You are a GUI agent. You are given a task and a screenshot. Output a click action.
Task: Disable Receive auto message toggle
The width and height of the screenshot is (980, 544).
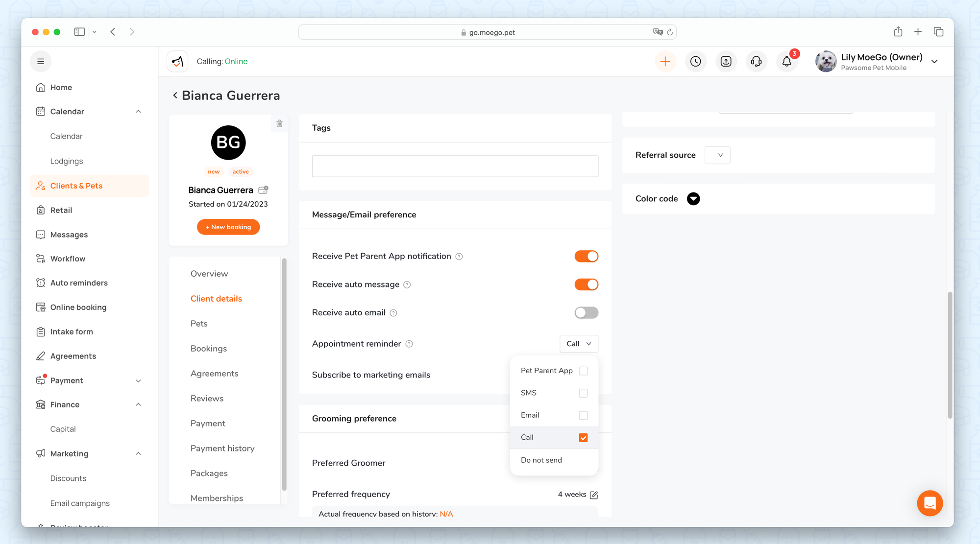point(586,284)
